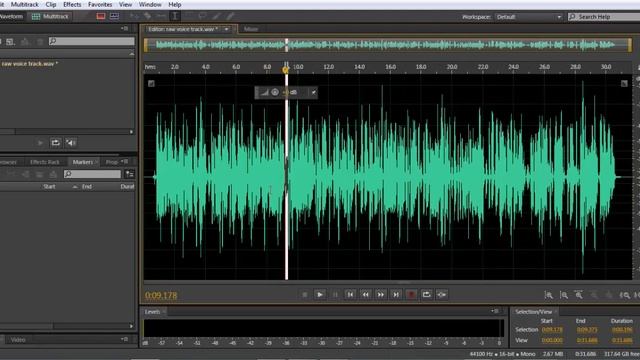
Task: Open the Workspace dropdown
Action: 529,17
